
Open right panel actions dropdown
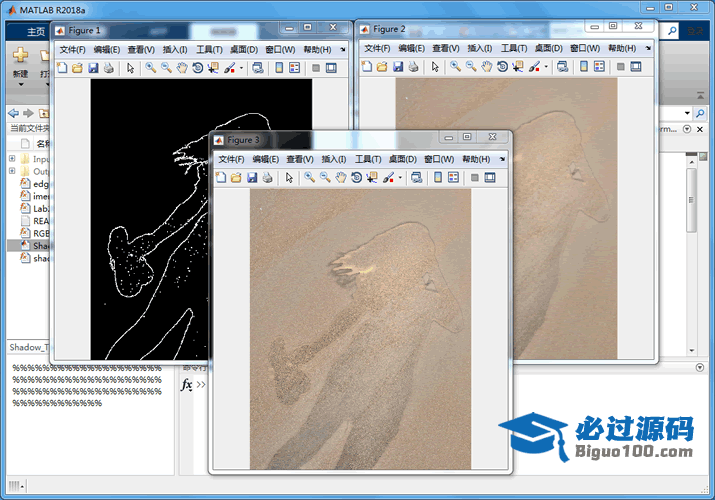687,129
